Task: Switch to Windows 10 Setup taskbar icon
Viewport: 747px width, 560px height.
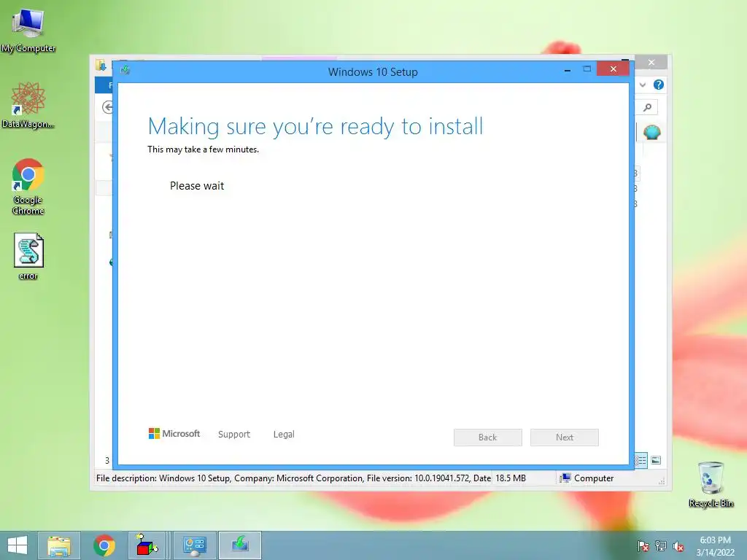Action: tap(239, 545)
